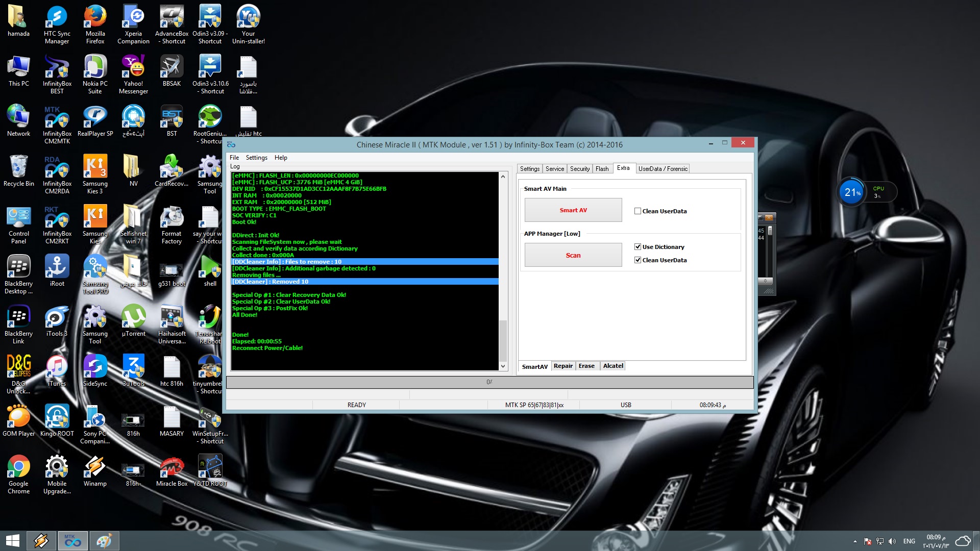
Task: Open the BlackBerry Link icon
Action: pos(18,324)
